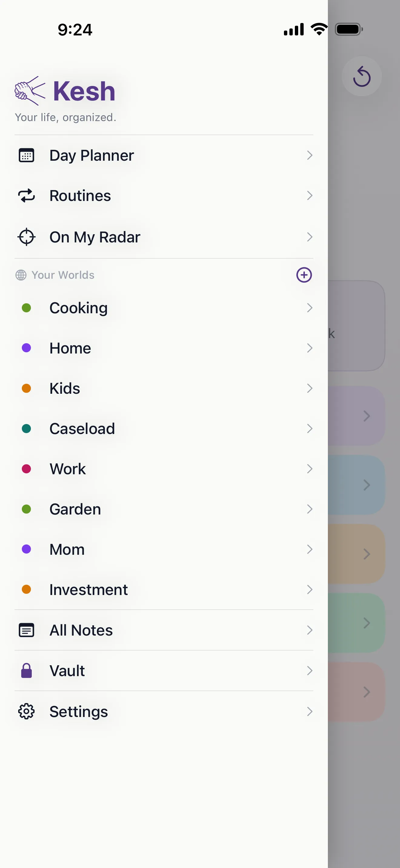Tap the On My Radar crosshair icon

pos(26,237)
